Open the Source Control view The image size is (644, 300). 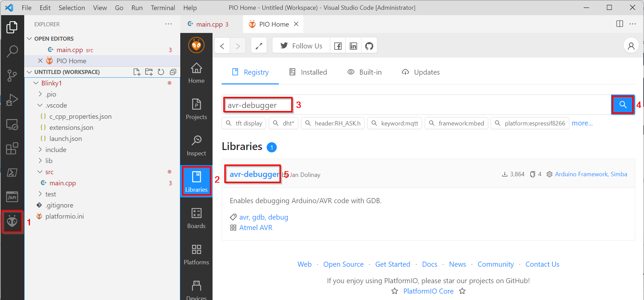pos(12,76)
